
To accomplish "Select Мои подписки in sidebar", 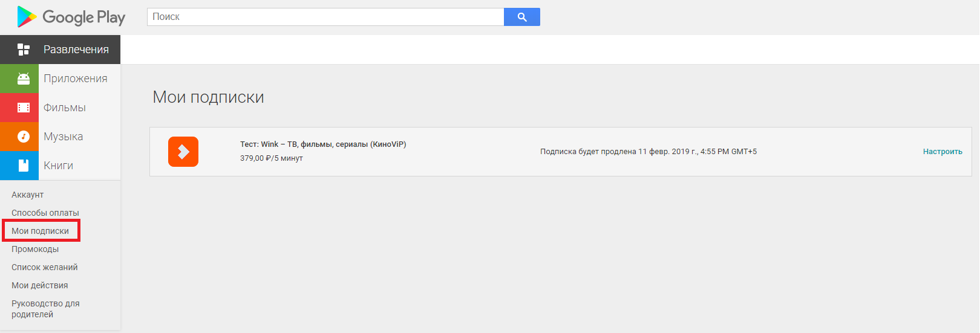I will [41, 231].
